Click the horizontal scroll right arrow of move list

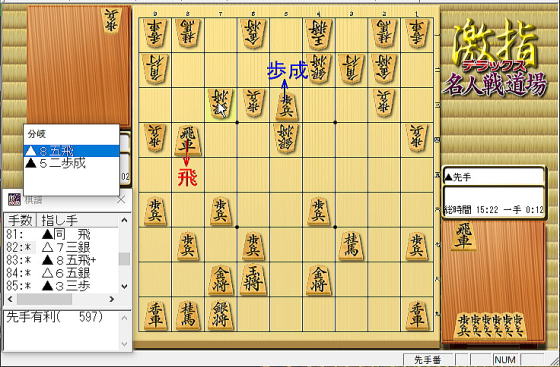click(x=112, y=299)
